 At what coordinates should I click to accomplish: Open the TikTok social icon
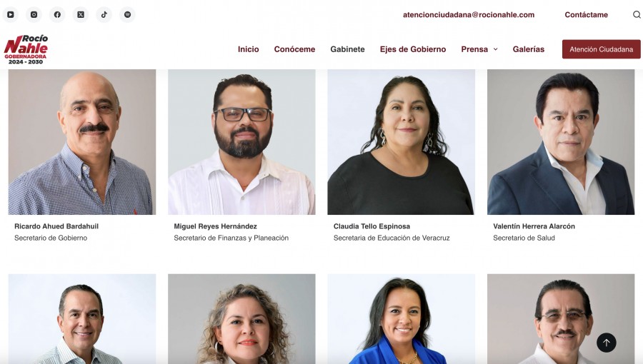(104, 15)
